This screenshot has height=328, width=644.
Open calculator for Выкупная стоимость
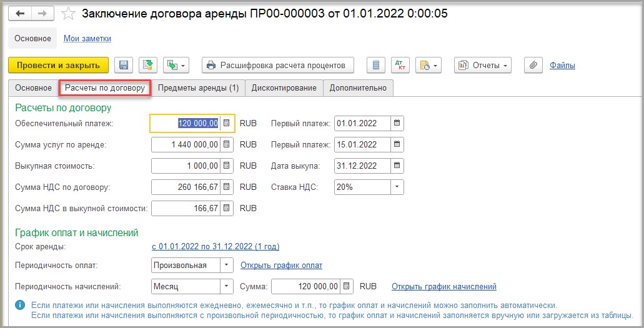(226, 166)
